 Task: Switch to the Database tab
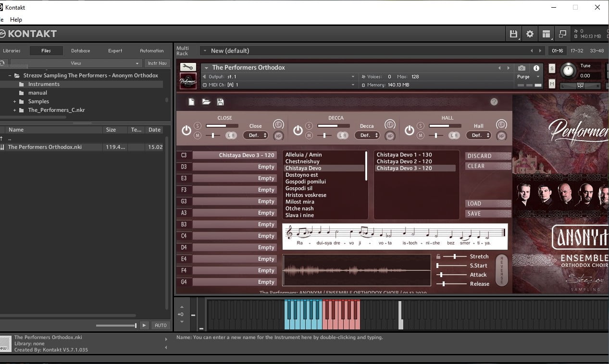tap(81, 50)
